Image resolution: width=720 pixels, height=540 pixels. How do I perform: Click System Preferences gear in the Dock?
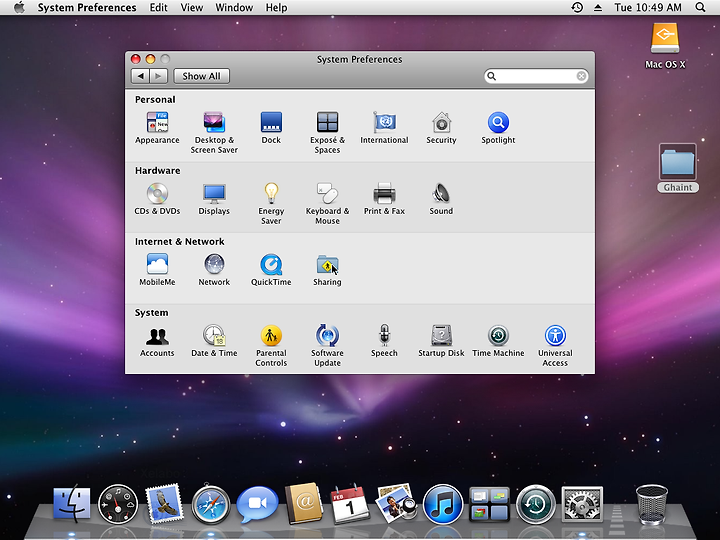(582, 504)
